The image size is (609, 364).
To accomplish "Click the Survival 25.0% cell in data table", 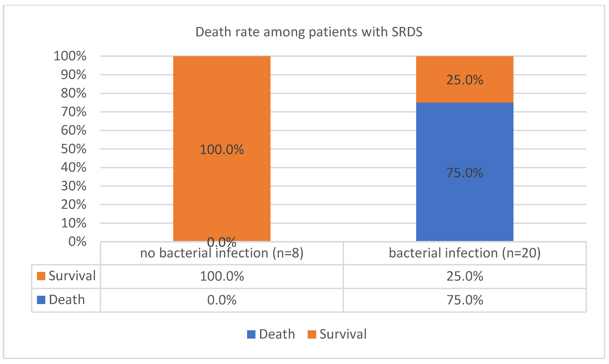I will 465,276.
